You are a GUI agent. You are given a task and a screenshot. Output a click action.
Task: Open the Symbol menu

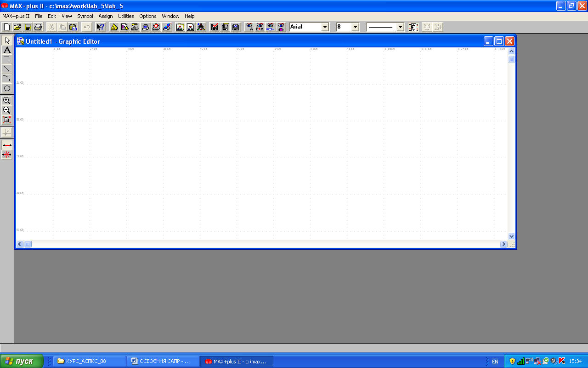click(x=85, y=16)
